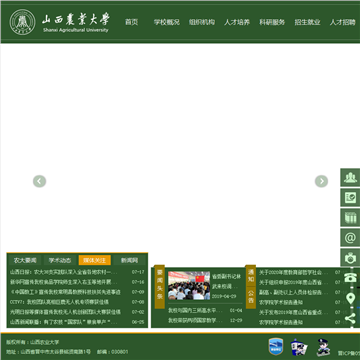
Task: Open the 人才培养 navigation menu
Action: [x=237, y=22]
